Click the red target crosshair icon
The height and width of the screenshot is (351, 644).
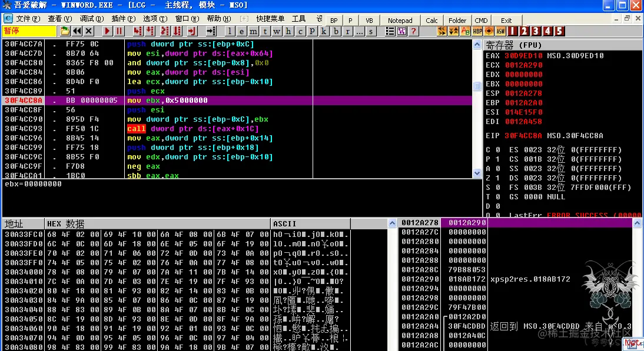click(x=489, y=31)
